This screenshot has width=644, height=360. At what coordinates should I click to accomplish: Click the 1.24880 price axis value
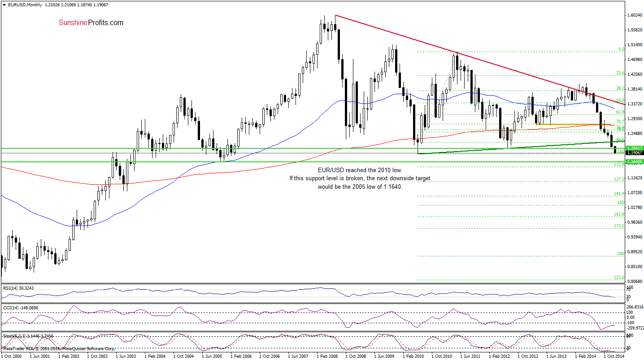point(634,133)
